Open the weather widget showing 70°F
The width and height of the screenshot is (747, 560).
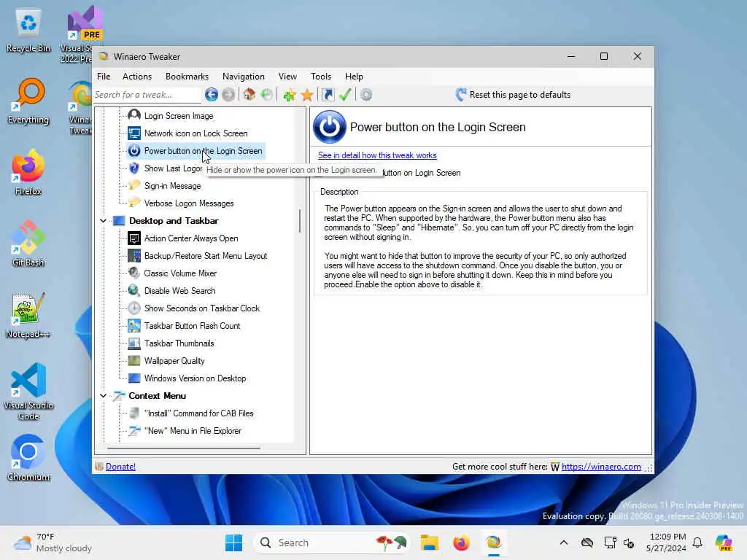click(53, 542)
